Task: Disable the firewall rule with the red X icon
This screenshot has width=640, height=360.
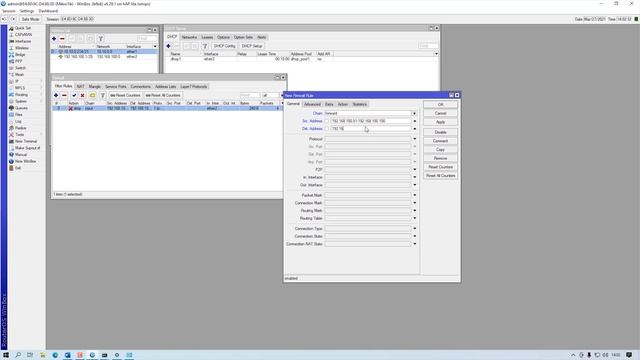Action: click(82, 96)
